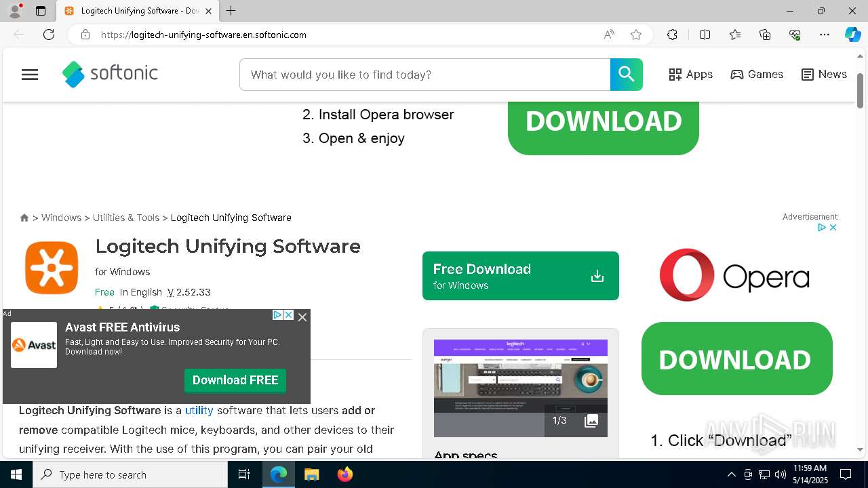Click the browser refresh button
This screenshot has width=868, height=488.
49,35
